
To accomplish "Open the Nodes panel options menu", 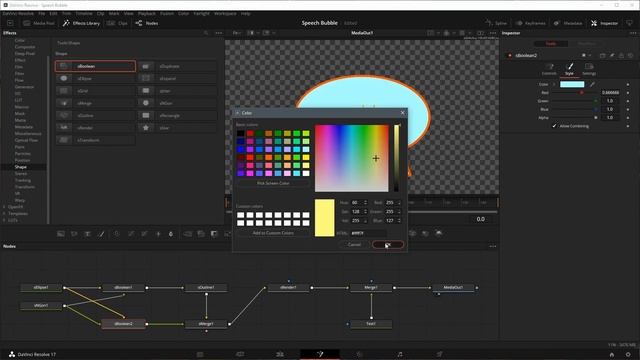I will 493,246.
